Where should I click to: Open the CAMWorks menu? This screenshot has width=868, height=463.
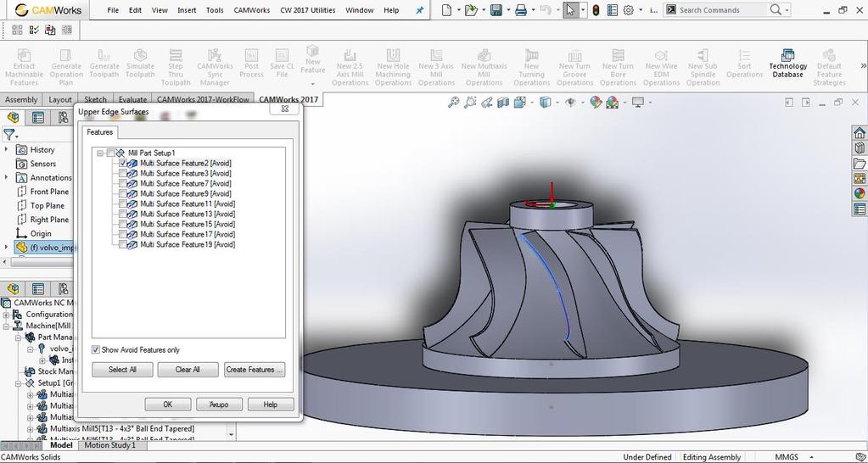[252, 10]
